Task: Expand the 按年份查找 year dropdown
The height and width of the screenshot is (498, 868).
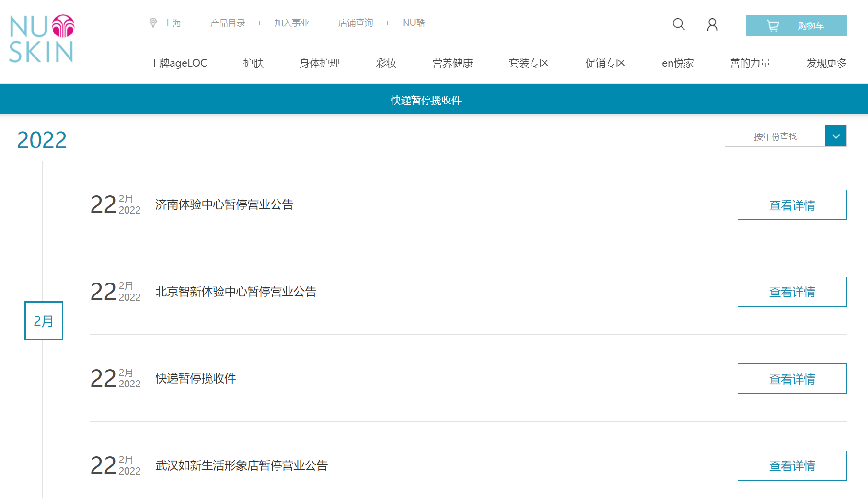Action: pos(775,136)
